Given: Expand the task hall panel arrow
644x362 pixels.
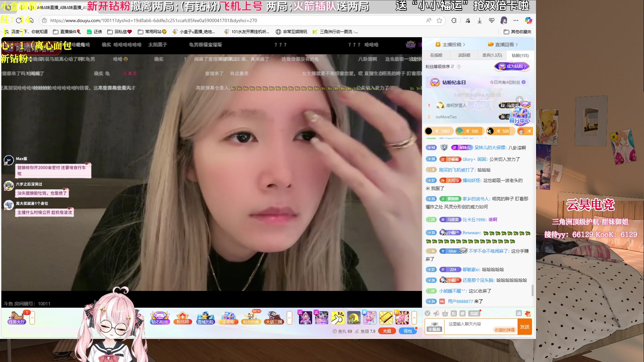Looking at the screenshot, I should tap(32, 318).
